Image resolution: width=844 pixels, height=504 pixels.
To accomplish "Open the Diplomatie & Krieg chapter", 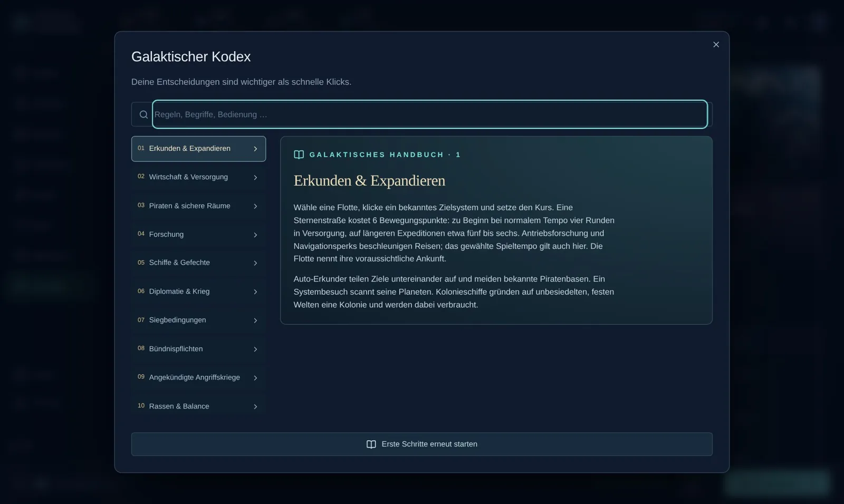I will pos(198,292).
